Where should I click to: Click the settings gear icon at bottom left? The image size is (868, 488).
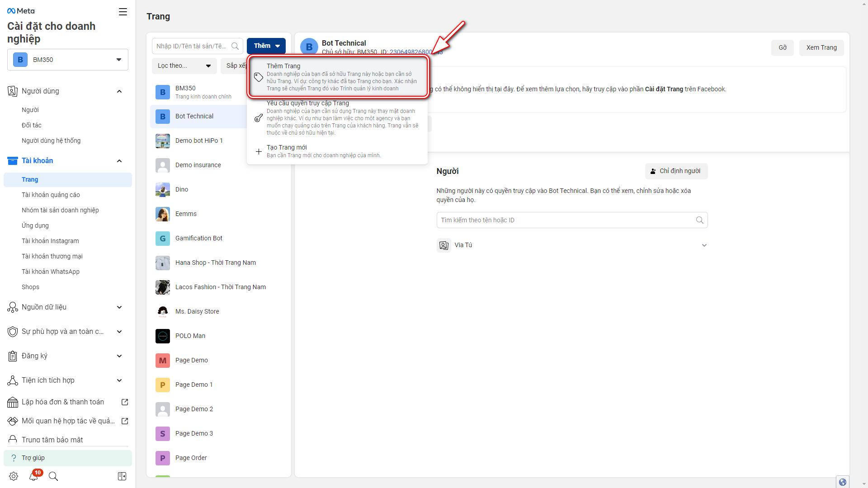point(14,476)
